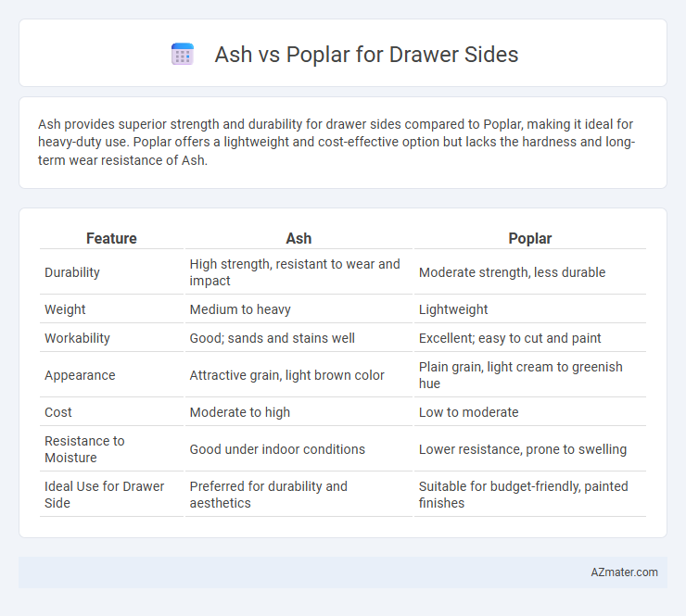
Task: Select 'Low to moderate' cost cell
Action: point(468,412)
